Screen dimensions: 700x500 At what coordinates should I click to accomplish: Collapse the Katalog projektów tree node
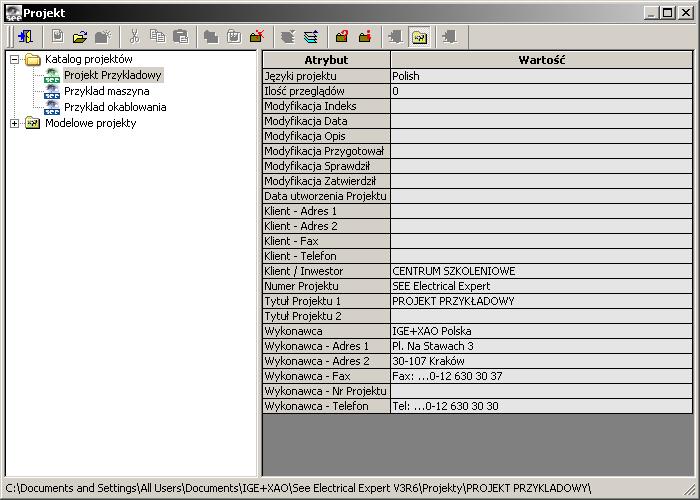pyautogui.click(x=14, y=59)
